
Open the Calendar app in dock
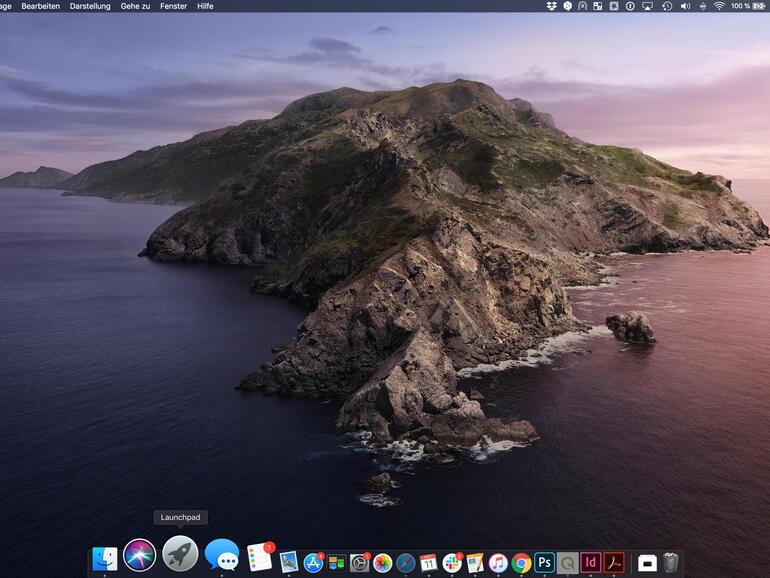point(428,563)
